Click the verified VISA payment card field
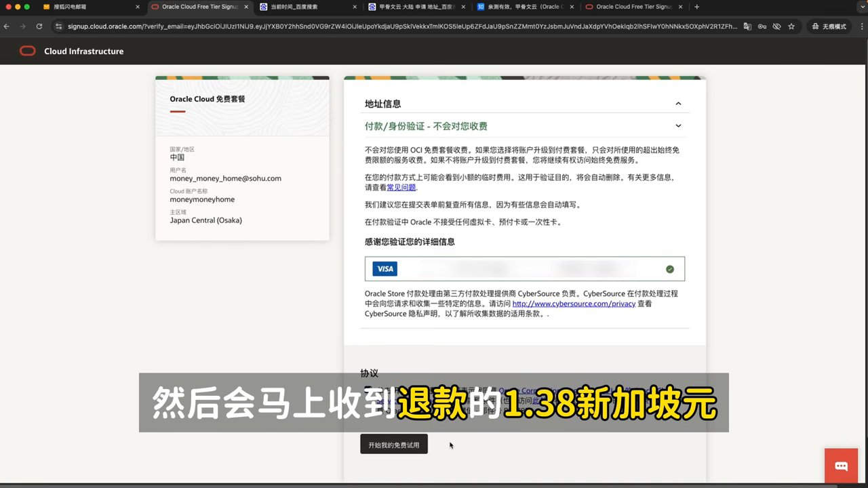Image resolution: width=868 pixels, height=488 pixels. (x=525, y=269)
